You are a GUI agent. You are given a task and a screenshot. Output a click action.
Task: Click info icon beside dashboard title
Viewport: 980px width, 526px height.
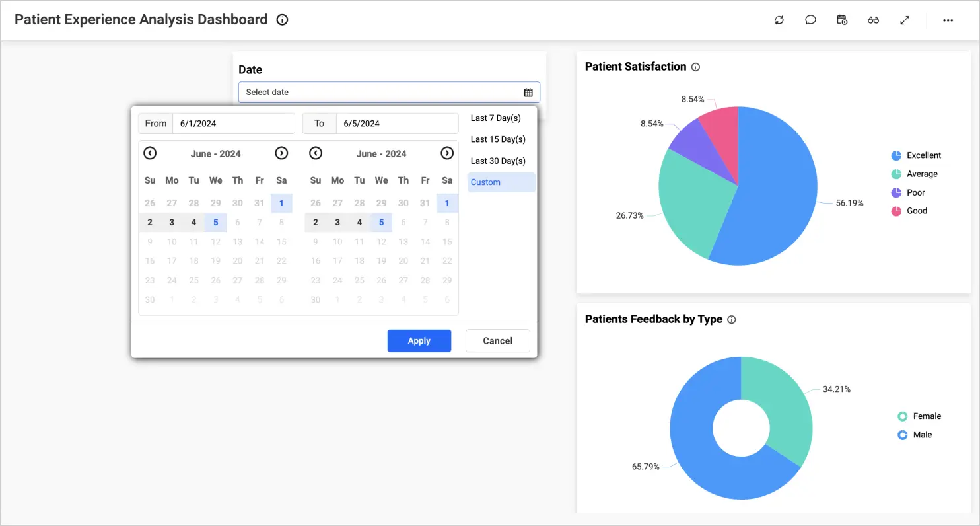[282, 20]
